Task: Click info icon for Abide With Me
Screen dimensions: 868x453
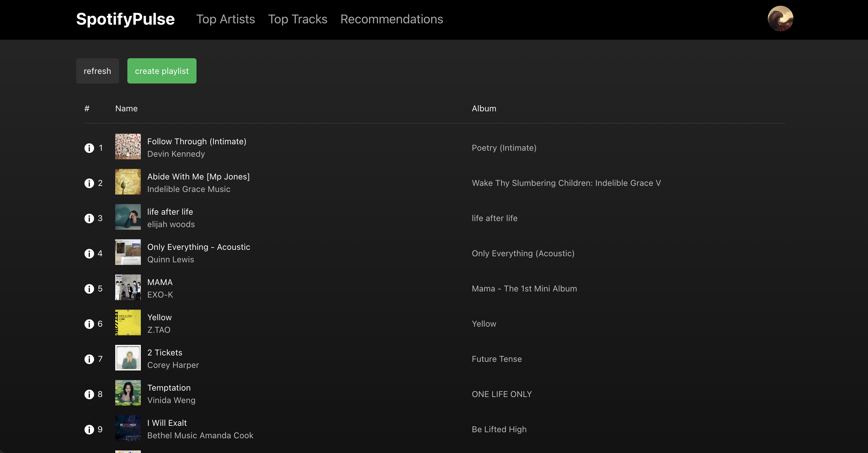Action: coord(89,183)
